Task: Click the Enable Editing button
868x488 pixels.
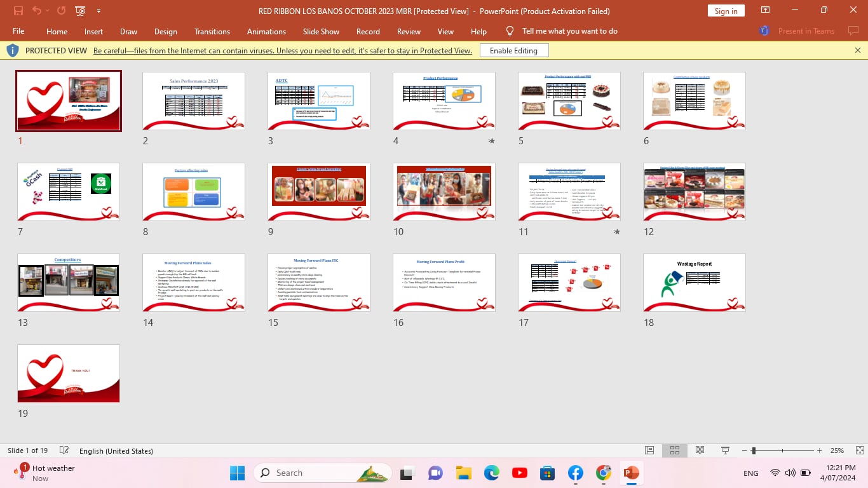Action: pyautogui.click(x=514, y=51)
